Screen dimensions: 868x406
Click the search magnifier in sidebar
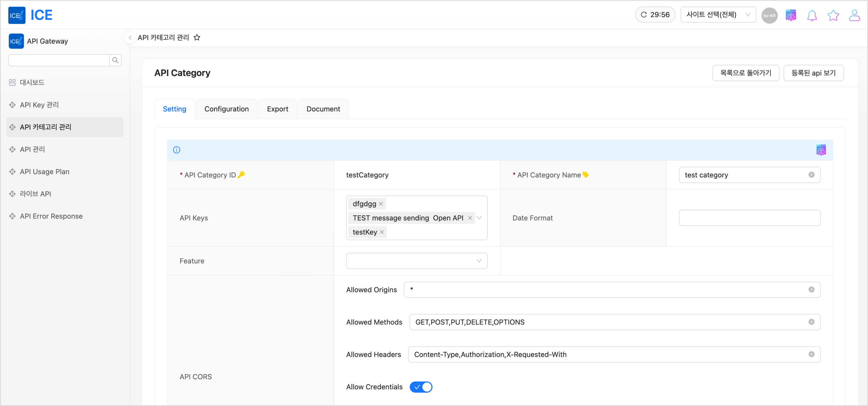point(116,60)
